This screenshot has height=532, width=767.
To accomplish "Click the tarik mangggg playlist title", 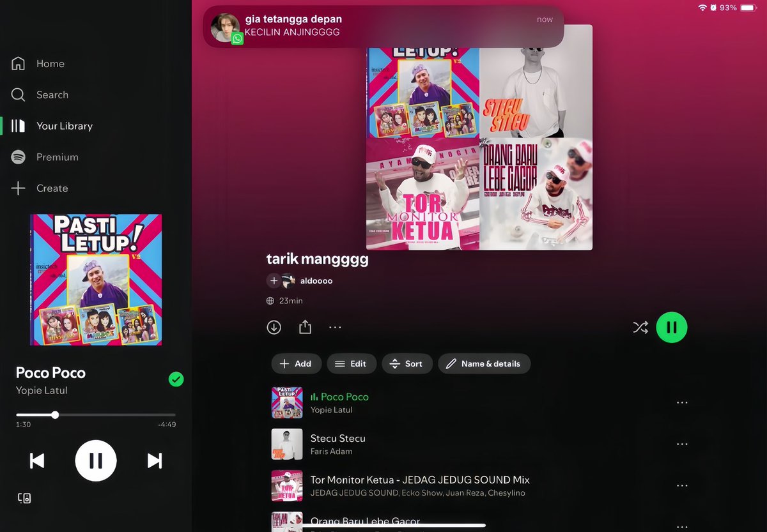I will click(x=318, y=260).
